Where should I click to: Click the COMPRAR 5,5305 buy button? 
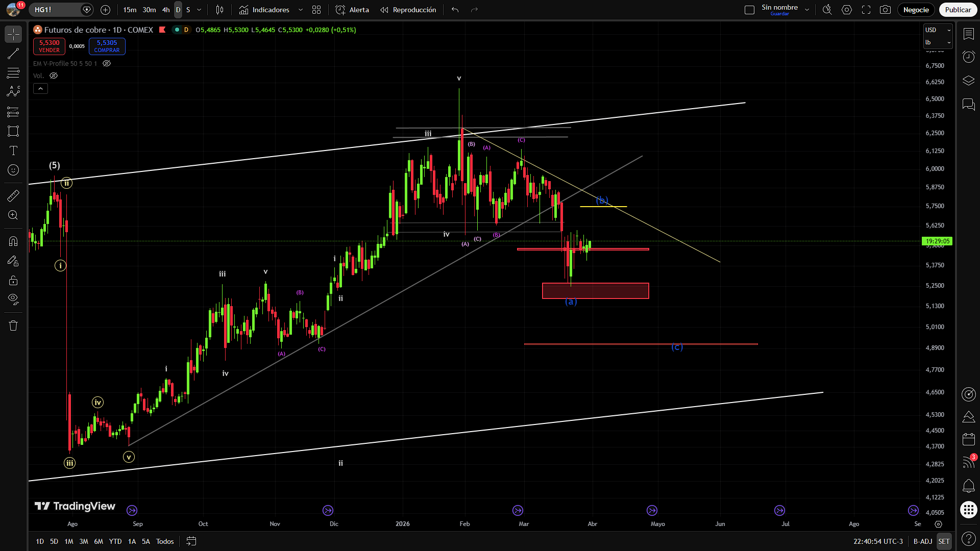(x=107, y=46)
